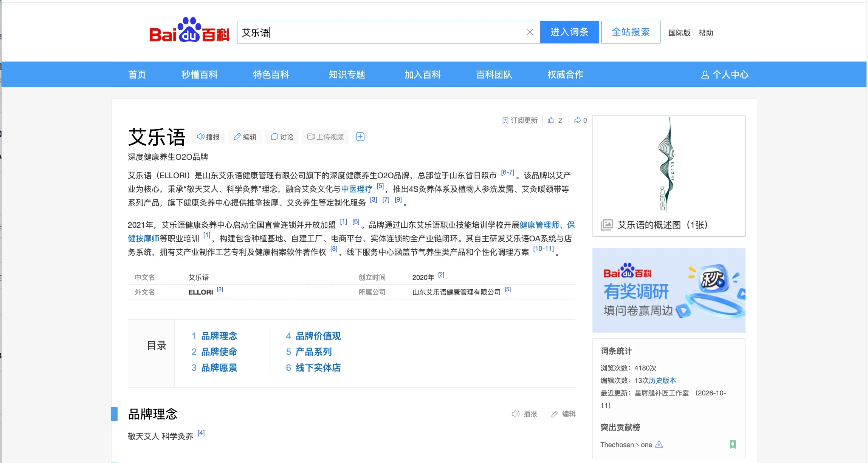Viewport: 868px width, 463px height.
Task: Open 权威合作 in the nav bar
Action: (566, 74)
